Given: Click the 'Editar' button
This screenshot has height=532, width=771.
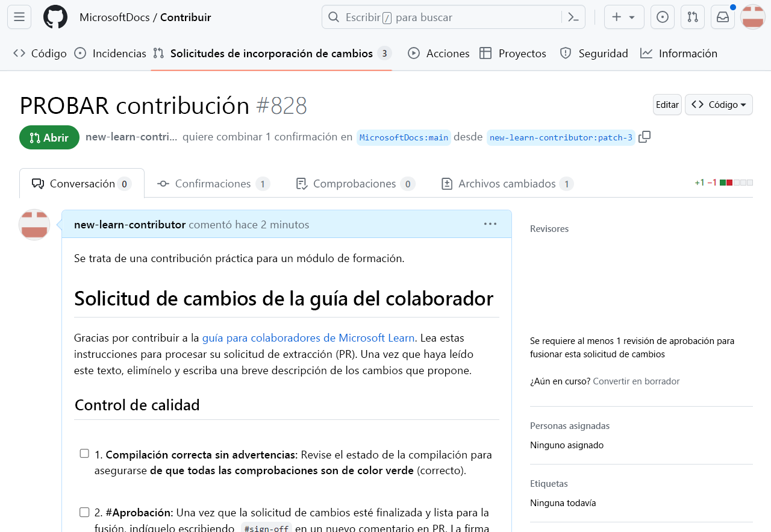Looking at the screenshot, I should coord(667,104).
